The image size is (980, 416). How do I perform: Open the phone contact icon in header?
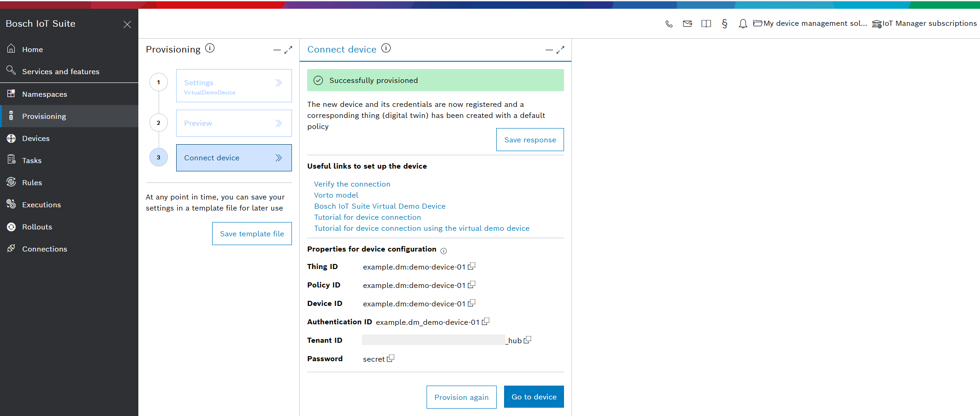[x=669, y=24]
